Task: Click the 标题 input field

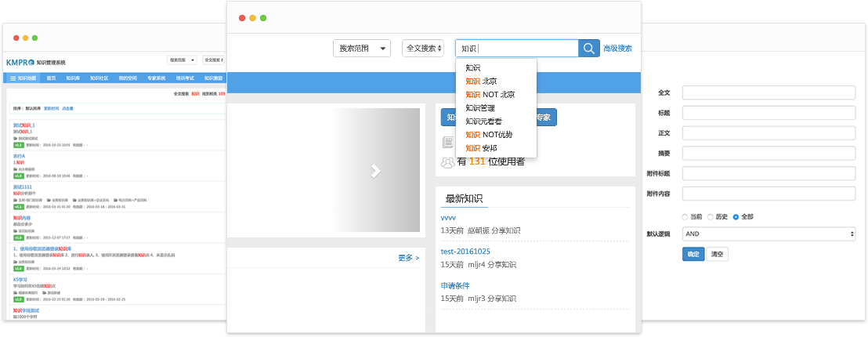Action: [x=768, y=113]
